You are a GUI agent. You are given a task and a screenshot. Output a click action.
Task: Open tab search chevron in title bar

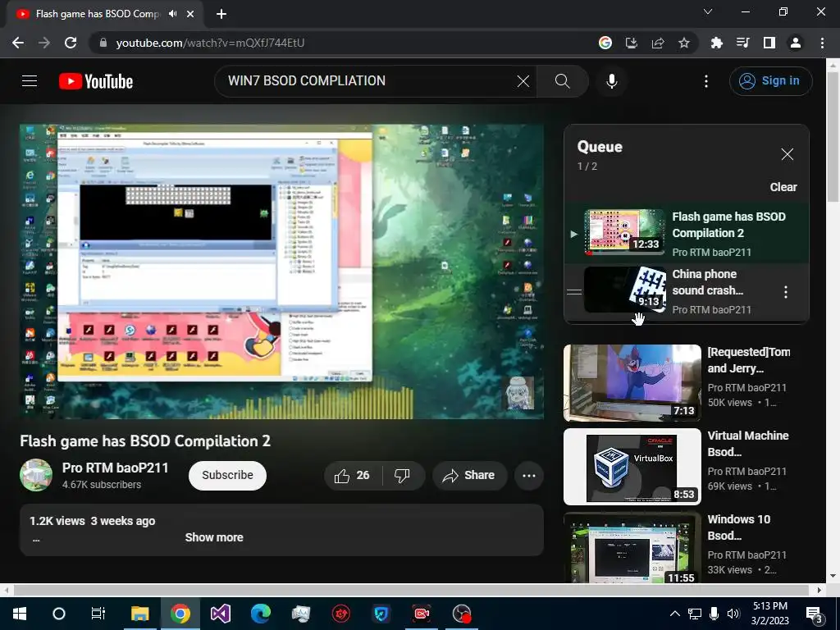pos(708,11)
